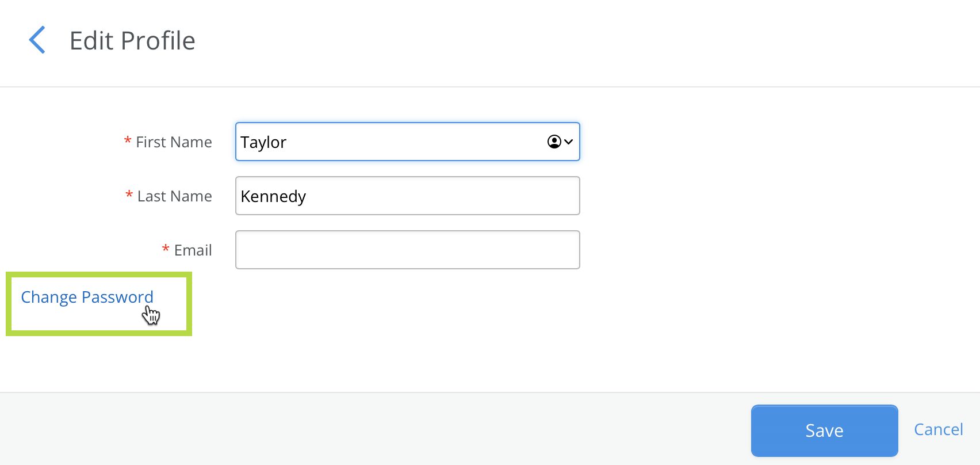Focus the First Name input field
980x465 pixels.
pyautogui.click(x=407, y=142)
